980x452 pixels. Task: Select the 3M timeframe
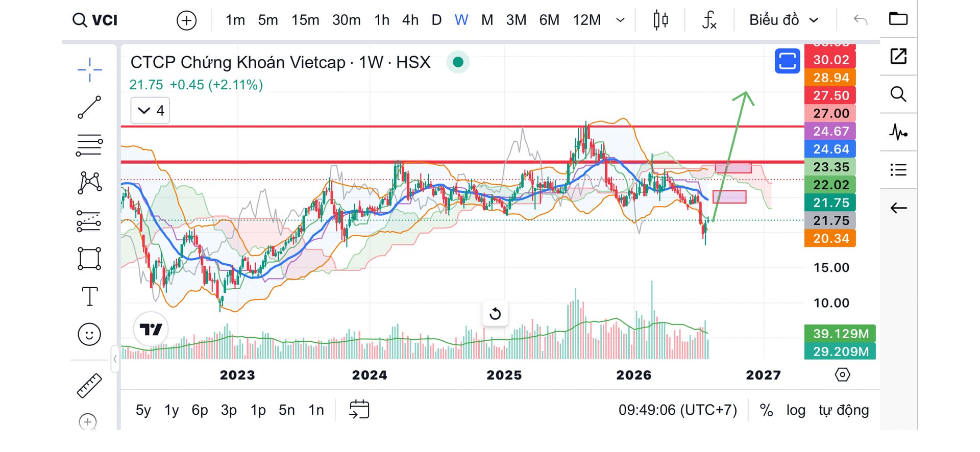516,20
